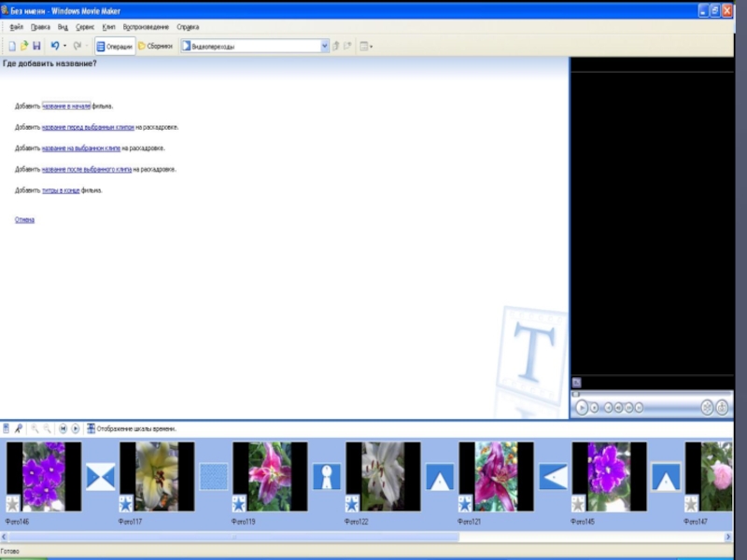Undo the last action with the blue arrow

click(55, 46)
